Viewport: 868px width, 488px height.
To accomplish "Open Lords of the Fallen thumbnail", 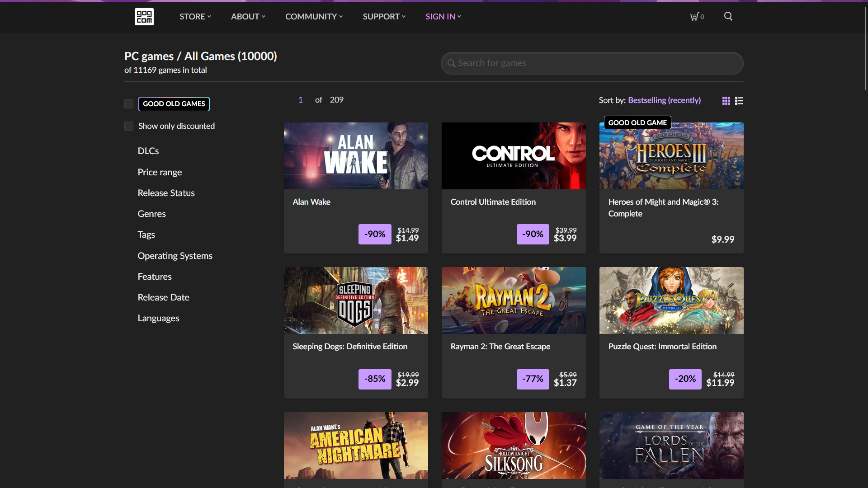I will (x=671, y=446).
